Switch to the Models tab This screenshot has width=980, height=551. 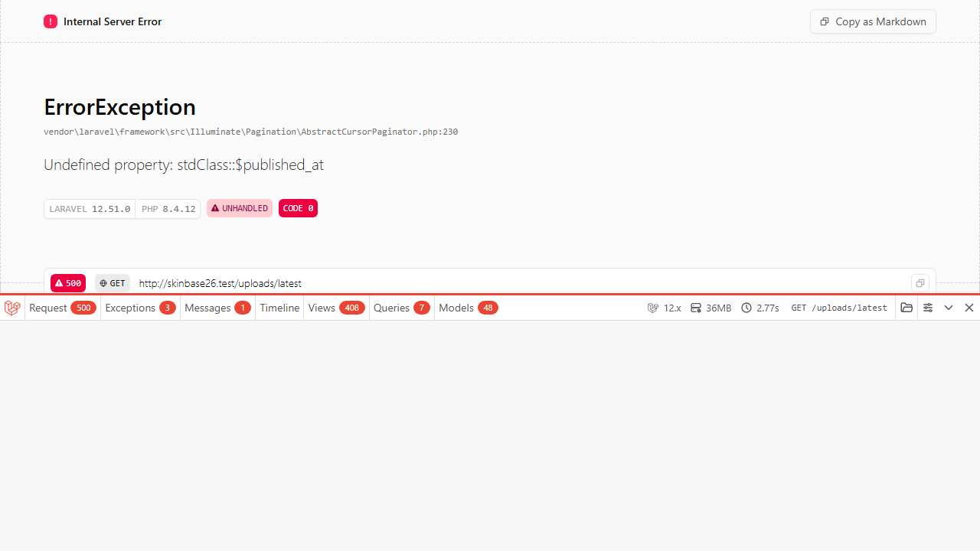(x=468, y=308)
